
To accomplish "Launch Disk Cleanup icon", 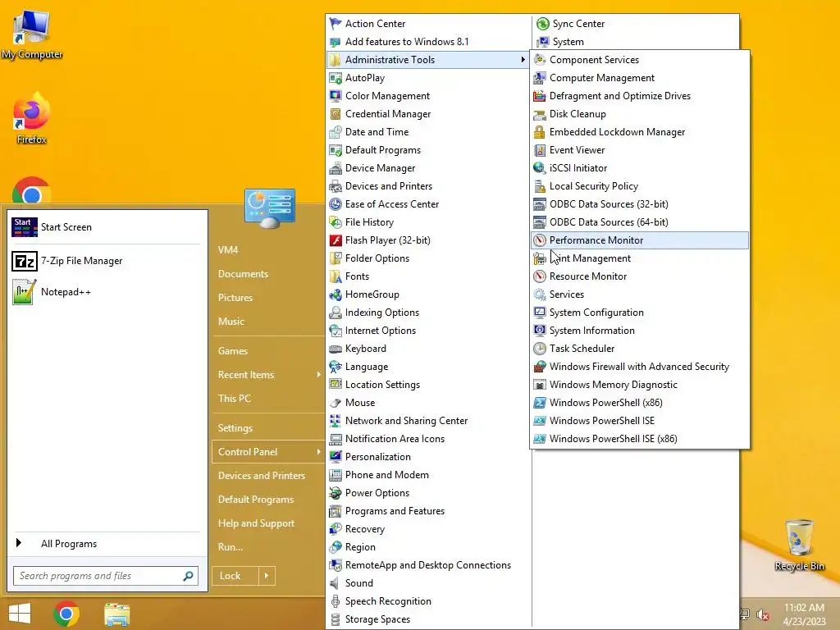I will tap(540, 113).
